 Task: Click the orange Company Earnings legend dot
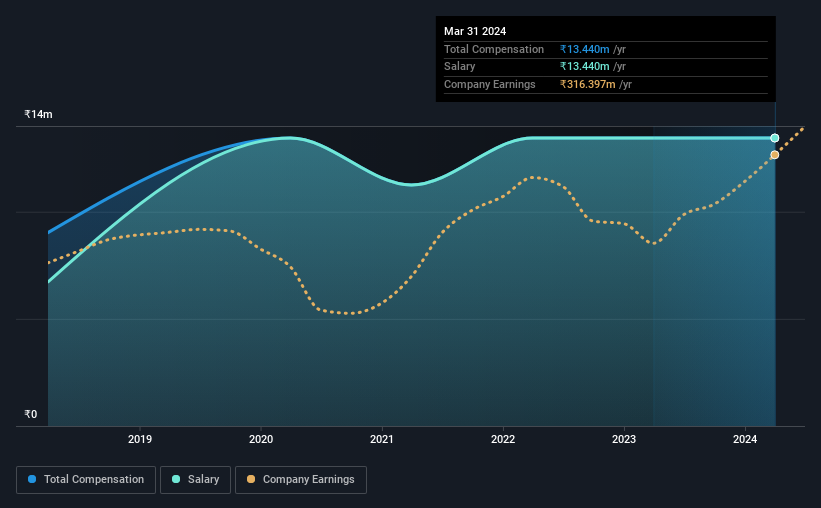pos(251,479)
